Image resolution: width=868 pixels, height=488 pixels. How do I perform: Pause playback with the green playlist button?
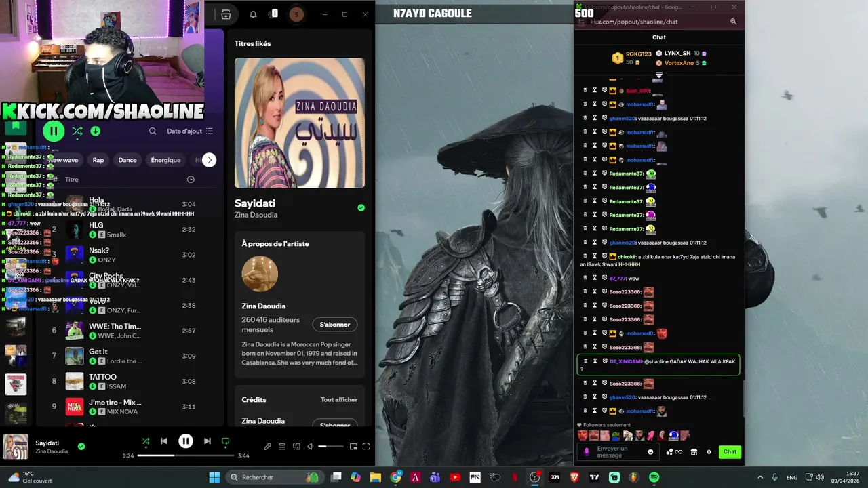[x=54, y=131]
